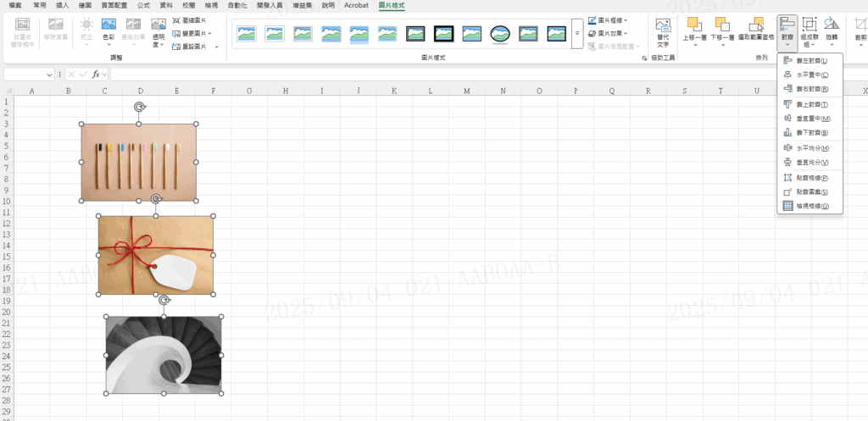Switch to Acrobat tab
This screenshot has height=421, width=868.
point(356,6)
